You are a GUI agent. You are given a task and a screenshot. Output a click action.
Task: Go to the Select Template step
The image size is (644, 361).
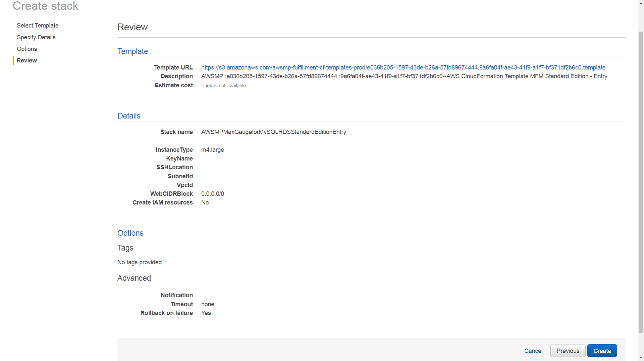pos(38,26)
